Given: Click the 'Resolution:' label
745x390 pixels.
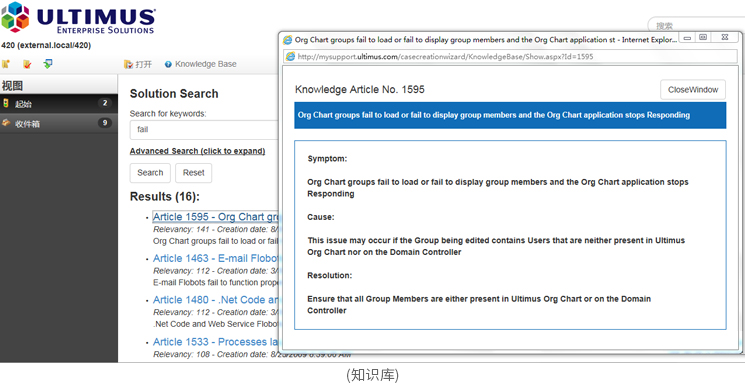Looking at the screenshot, I should [x=329, y=276].
